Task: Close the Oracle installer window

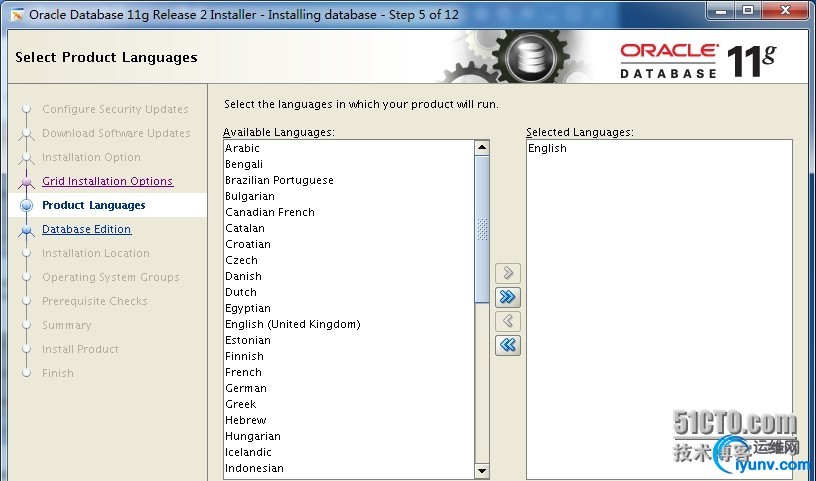Action: point(786,10)
